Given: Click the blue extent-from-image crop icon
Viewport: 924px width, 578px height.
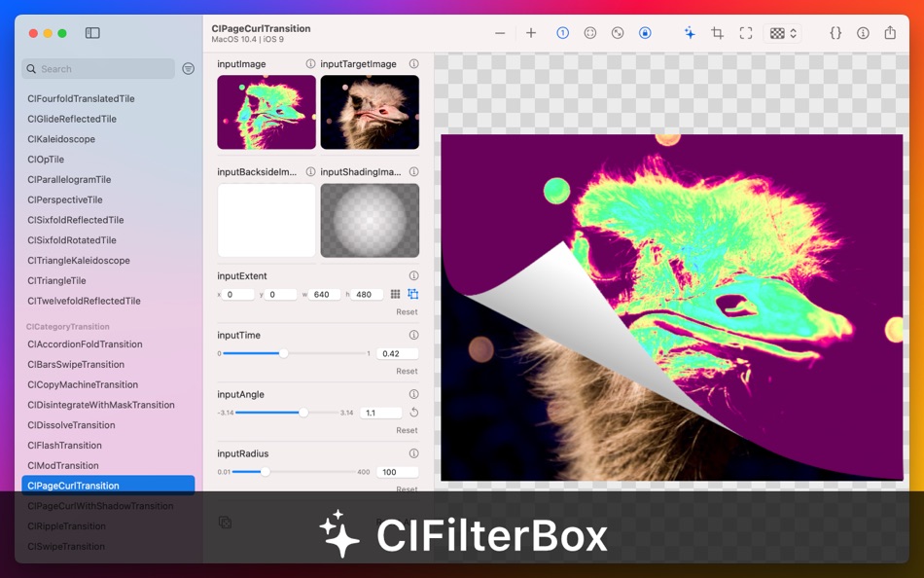Looking at the screenshot, I should [413, 294].
